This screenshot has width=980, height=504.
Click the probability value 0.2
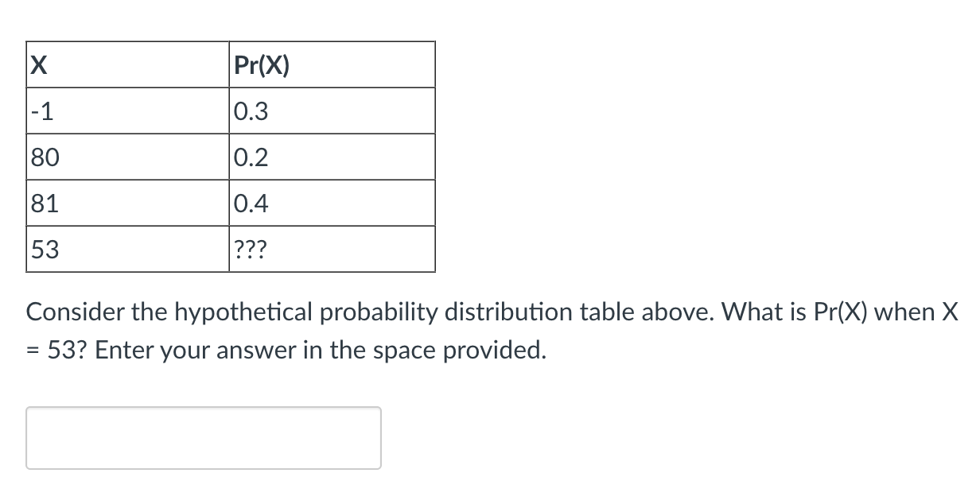point(332,156)
